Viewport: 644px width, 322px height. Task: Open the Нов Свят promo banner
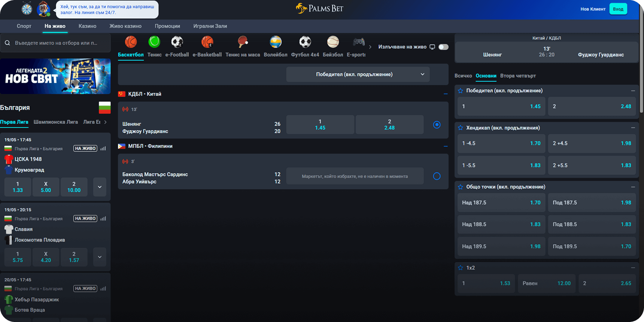pos(55,76)
